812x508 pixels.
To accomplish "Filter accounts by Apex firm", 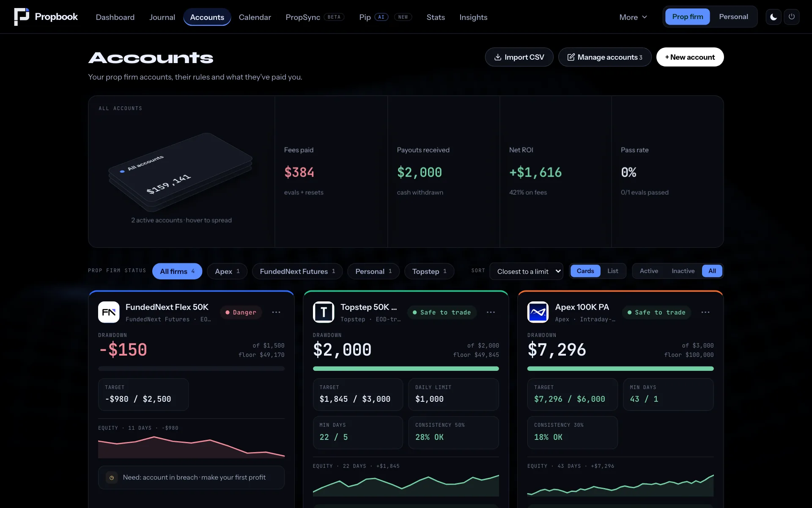I will [227, 271].
